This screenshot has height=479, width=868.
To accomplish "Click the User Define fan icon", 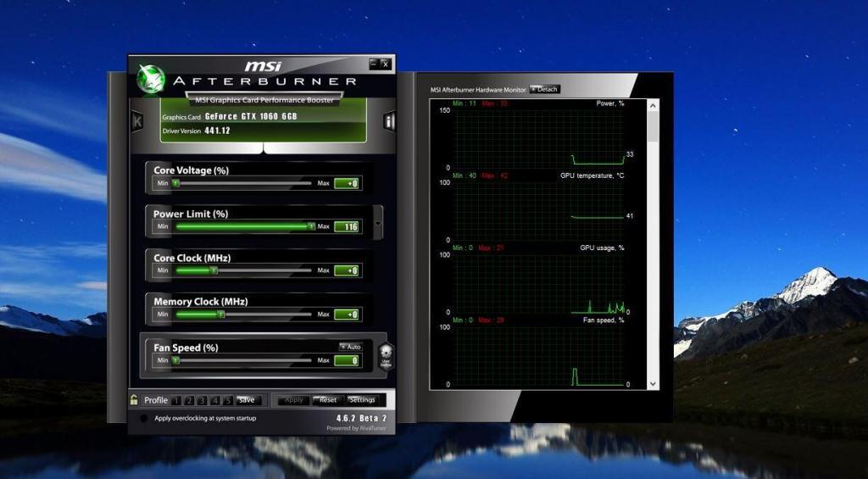I will tap(386, 355).
